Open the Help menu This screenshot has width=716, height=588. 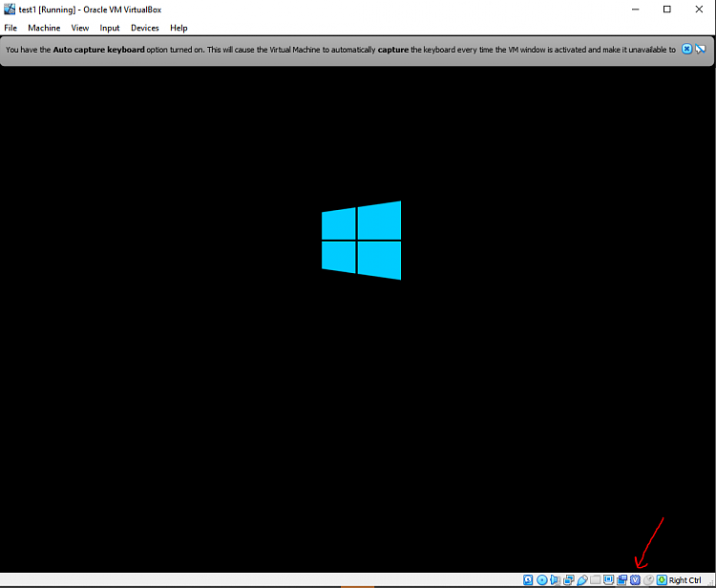tap(179, 28)
